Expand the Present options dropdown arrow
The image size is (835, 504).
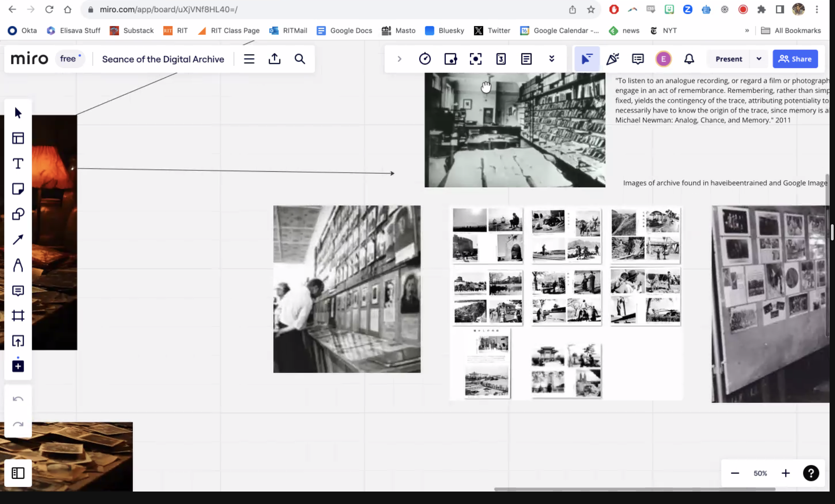(x=759, y=59)
